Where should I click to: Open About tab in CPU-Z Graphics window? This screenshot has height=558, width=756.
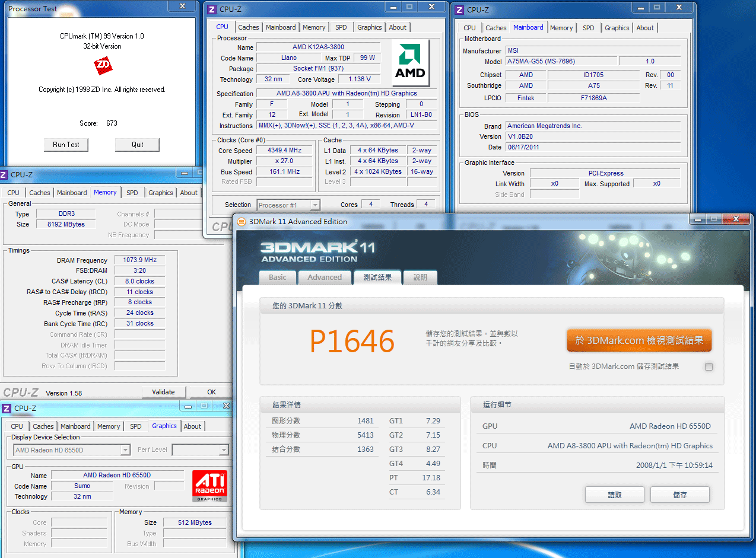point(192,426)
